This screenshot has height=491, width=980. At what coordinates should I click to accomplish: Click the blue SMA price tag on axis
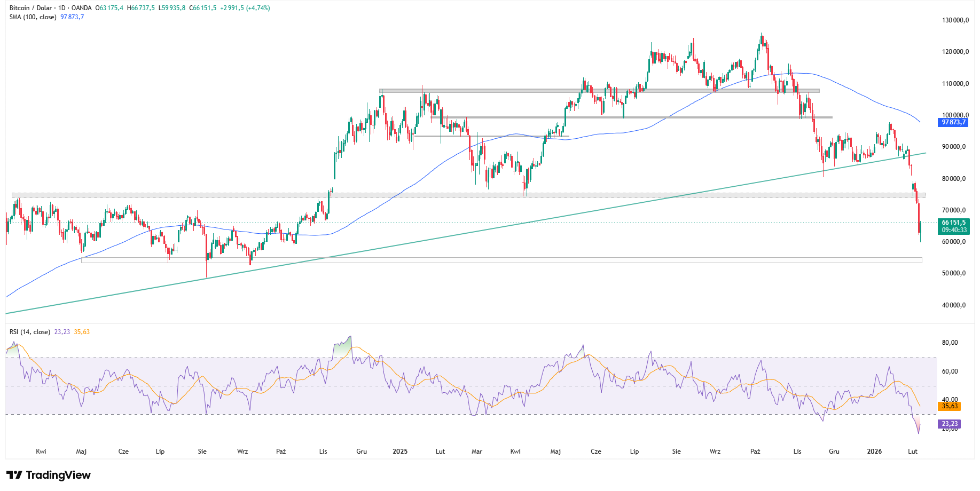point(953,123)
